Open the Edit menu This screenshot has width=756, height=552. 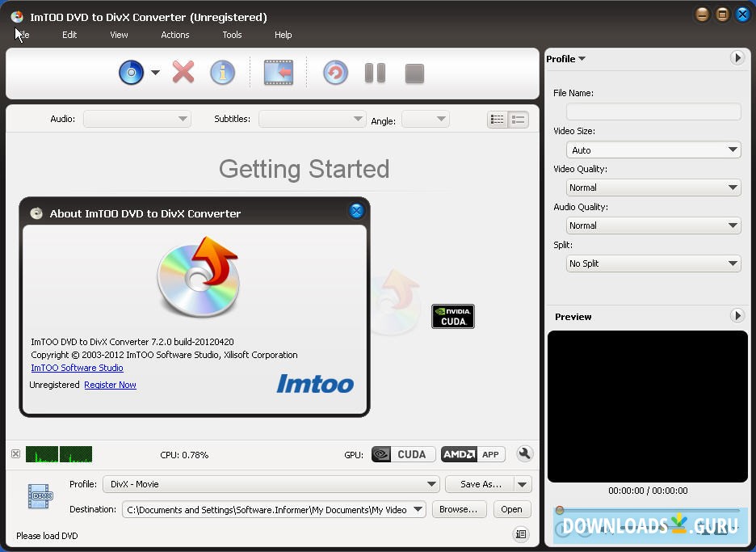(x=69, y=35)
